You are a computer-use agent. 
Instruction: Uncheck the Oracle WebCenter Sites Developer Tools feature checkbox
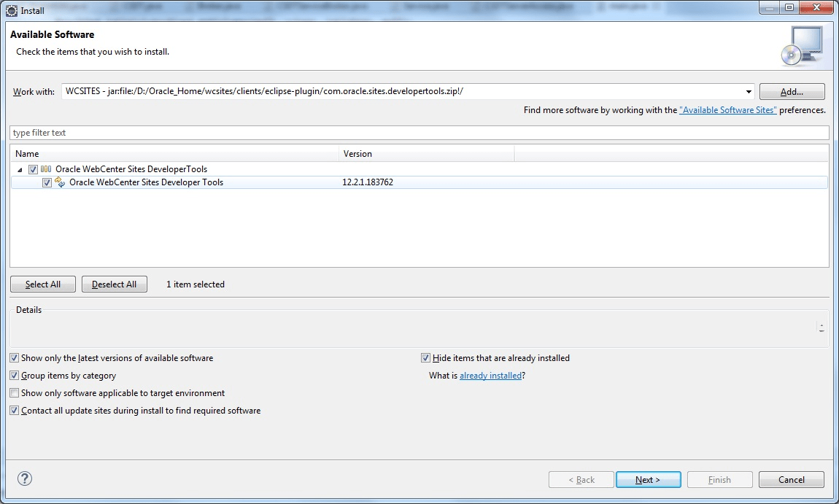click(x=47, y=182)
